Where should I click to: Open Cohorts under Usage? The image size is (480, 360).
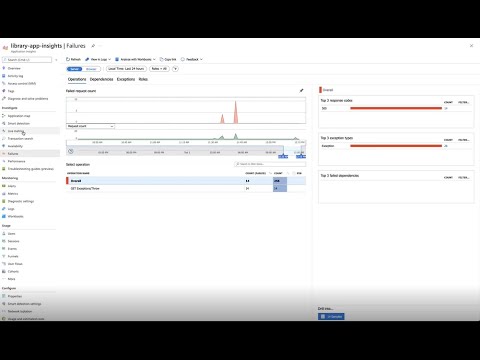coord(13,272)
